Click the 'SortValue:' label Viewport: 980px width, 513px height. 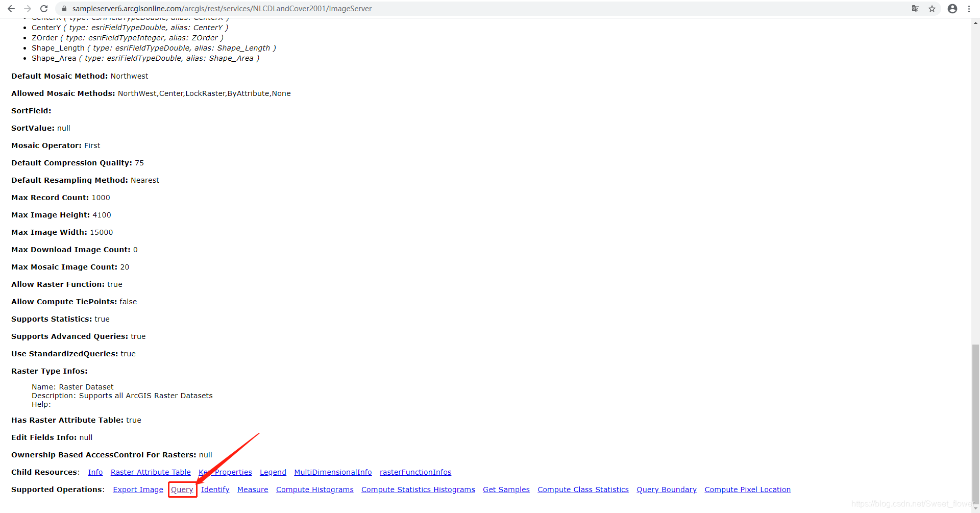33,128
